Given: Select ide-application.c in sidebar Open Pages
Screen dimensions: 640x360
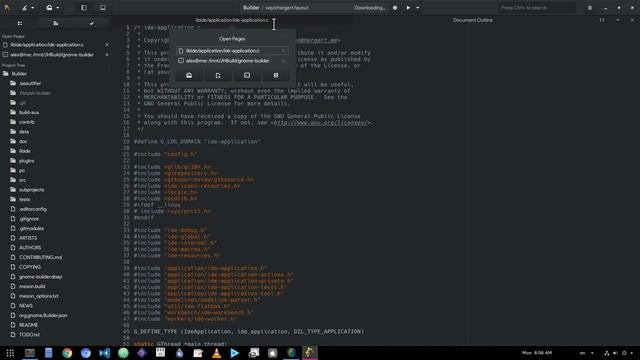Looking at the screenshot, I should (x=47, y=44).
